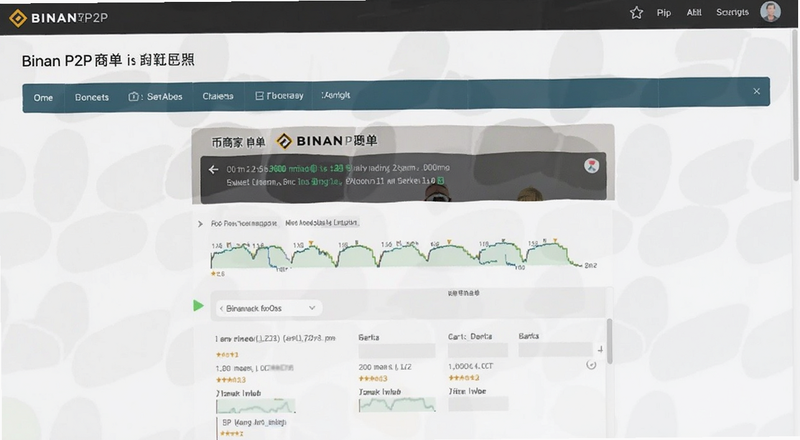The width and height of the screenshot is (800, 440).
Task: Click the circular check icon below plus
Action: coord(591,365)
